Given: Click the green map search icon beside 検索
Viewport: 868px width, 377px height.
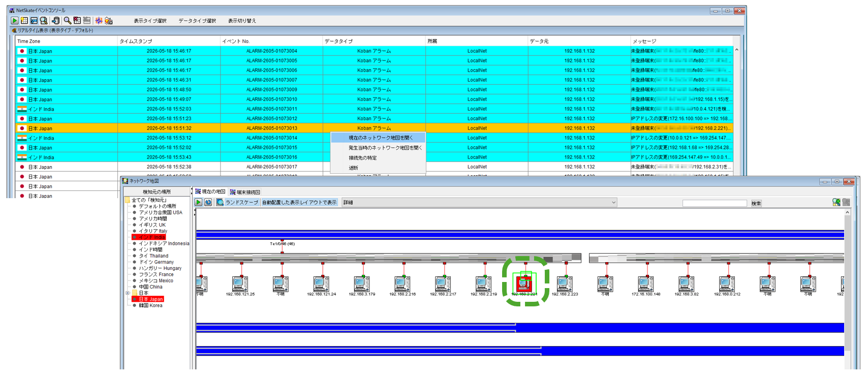Looking at the screenshot, I should [836, 202].
